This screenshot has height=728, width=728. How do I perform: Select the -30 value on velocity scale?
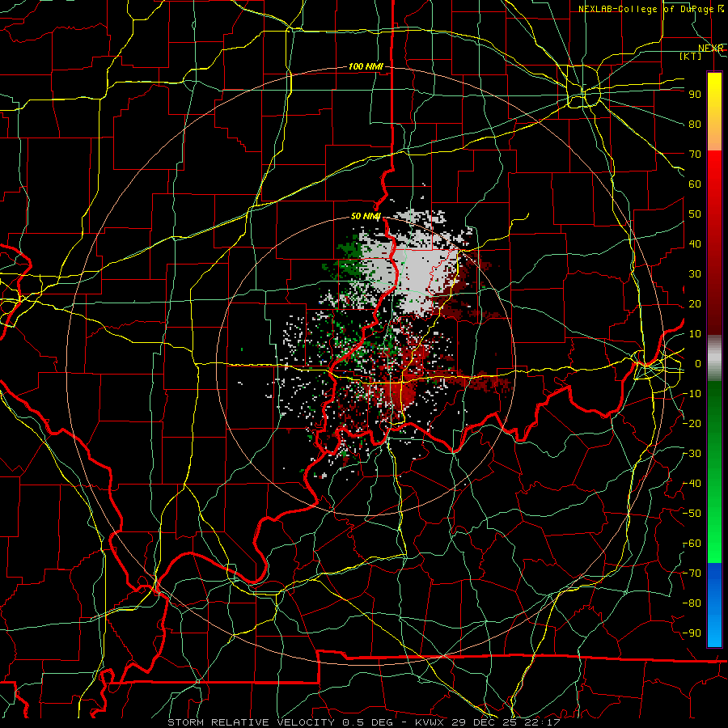click(x=692, y=454)
